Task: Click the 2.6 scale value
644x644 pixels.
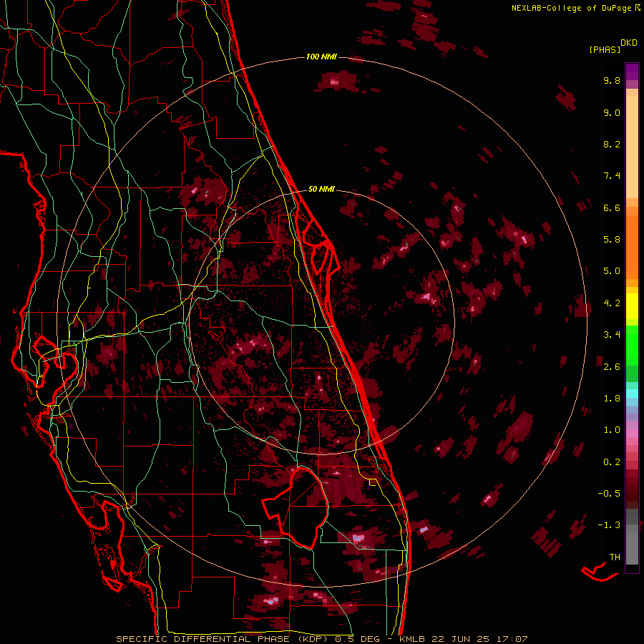Action: point(612,367)
